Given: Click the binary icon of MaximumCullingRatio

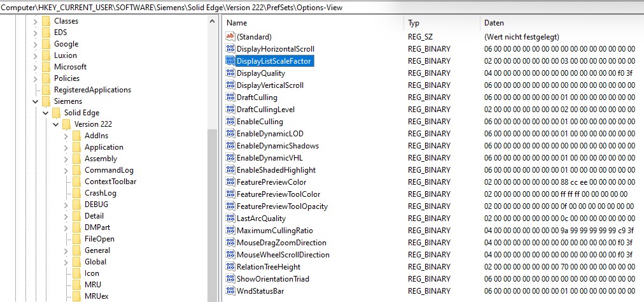Looking at the screenshot, I should point(230,231).
